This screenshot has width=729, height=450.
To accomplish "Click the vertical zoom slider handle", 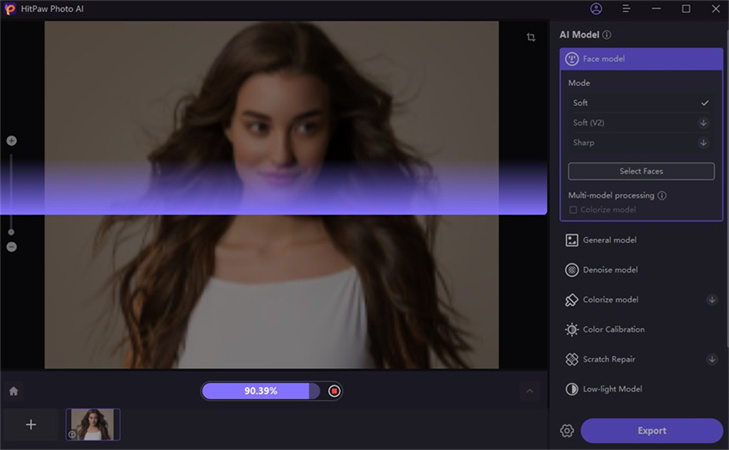I will point(11,232).
